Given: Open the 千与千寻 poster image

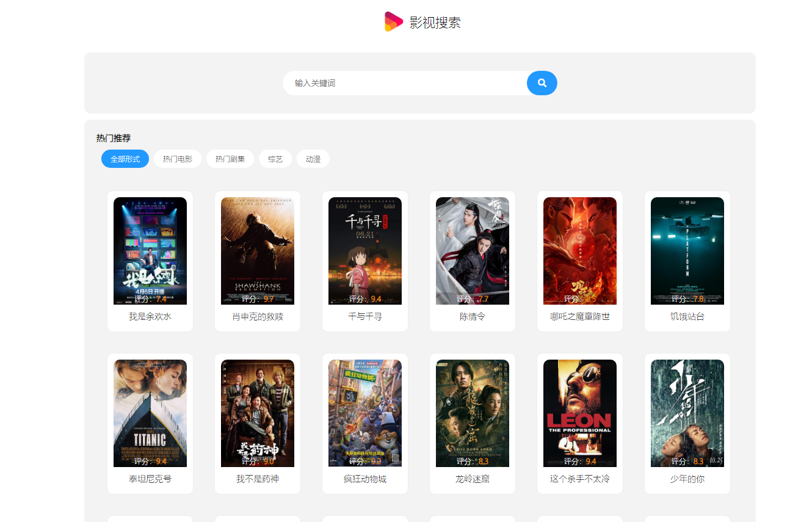Looking at the screenshot, I should pos(365,251).
